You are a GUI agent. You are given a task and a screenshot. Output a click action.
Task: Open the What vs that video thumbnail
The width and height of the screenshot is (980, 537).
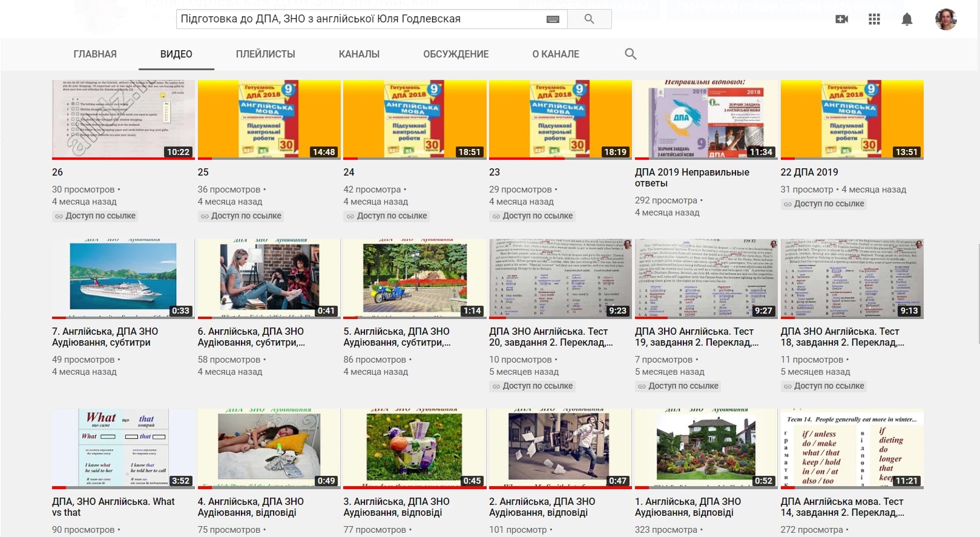pos(123,449)
